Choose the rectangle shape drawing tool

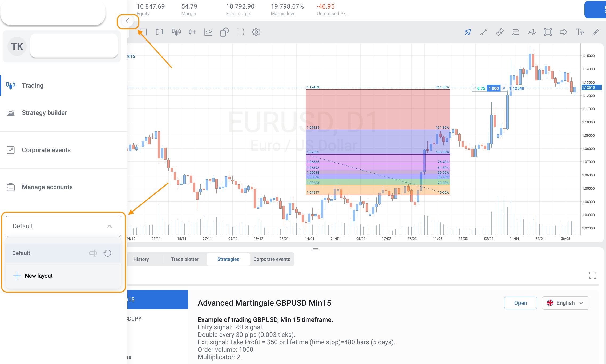[x=548, y=32]
